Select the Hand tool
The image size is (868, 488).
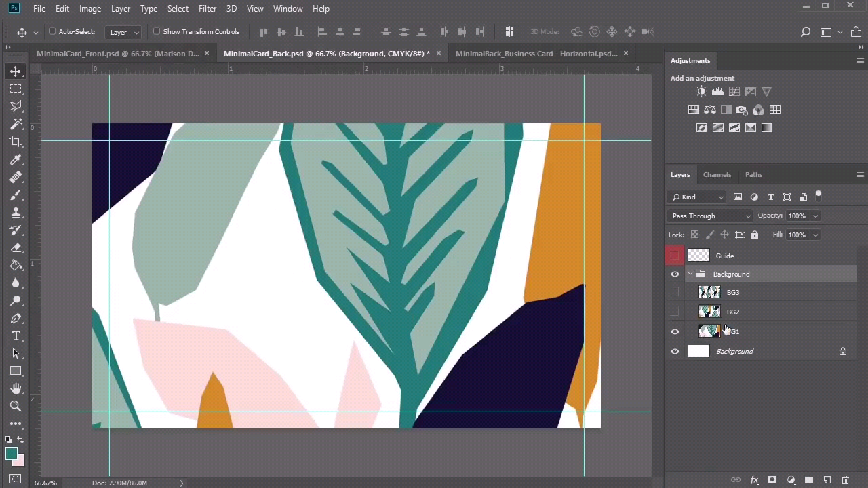click(x=16, y=388)
